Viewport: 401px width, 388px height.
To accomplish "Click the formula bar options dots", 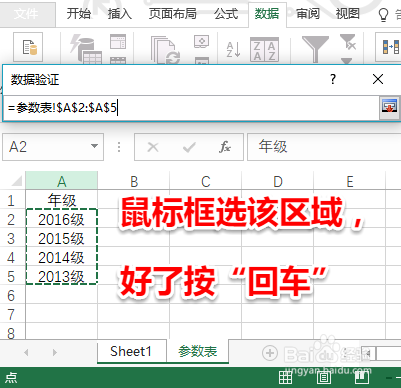I will 119,147.
